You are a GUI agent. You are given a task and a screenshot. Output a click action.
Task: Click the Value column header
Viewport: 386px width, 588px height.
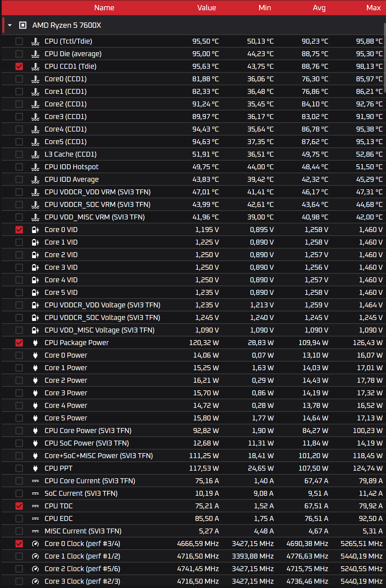207,8
